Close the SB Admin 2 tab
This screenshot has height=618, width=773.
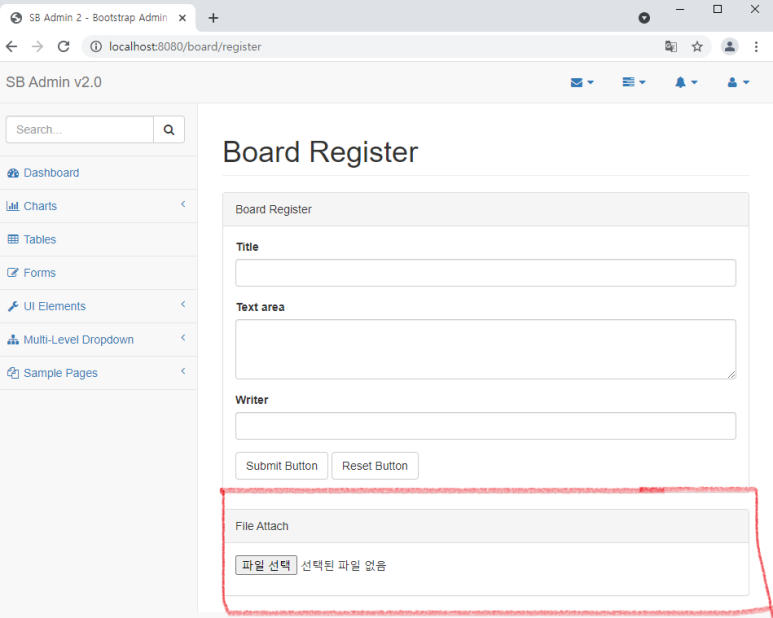pyautogui.click(x=182, y=18)
